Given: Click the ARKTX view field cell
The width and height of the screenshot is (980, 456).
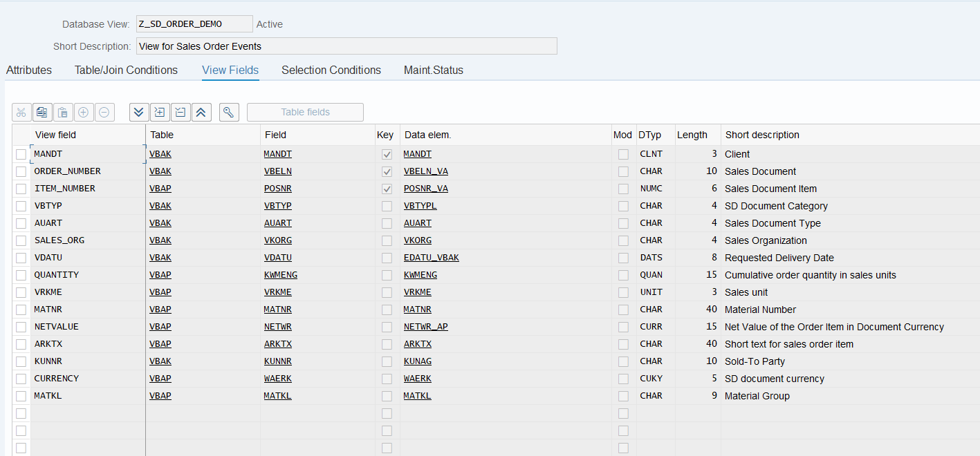Looking at the screenshot, I should (88, 344).
